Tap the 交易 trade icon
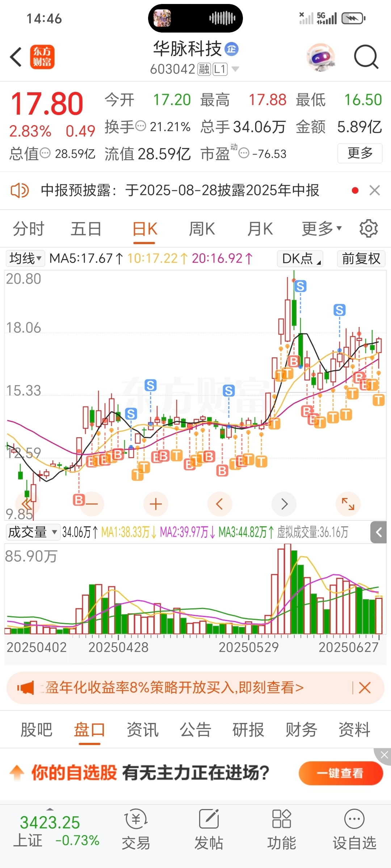Viewport: 391px width, 868px height. 136,830
